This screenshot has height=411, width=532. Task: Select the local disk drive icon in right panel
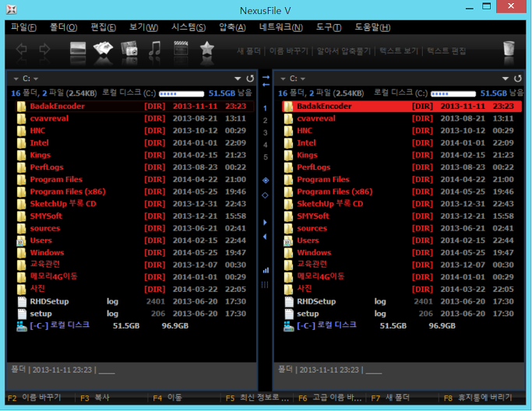288,326
